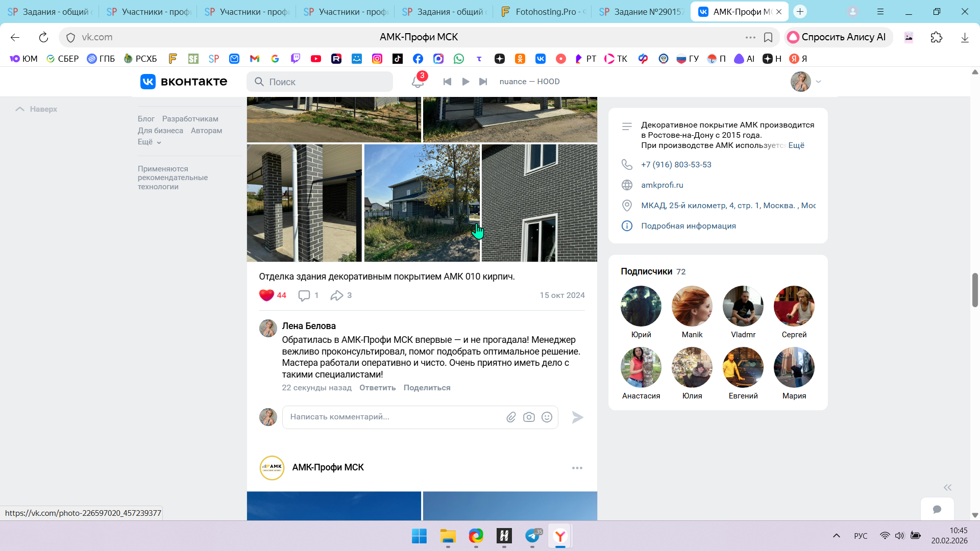980x551 pixels.
Task: Open three-dots menu on АМК-Профи МСК post
Action: 577,468
